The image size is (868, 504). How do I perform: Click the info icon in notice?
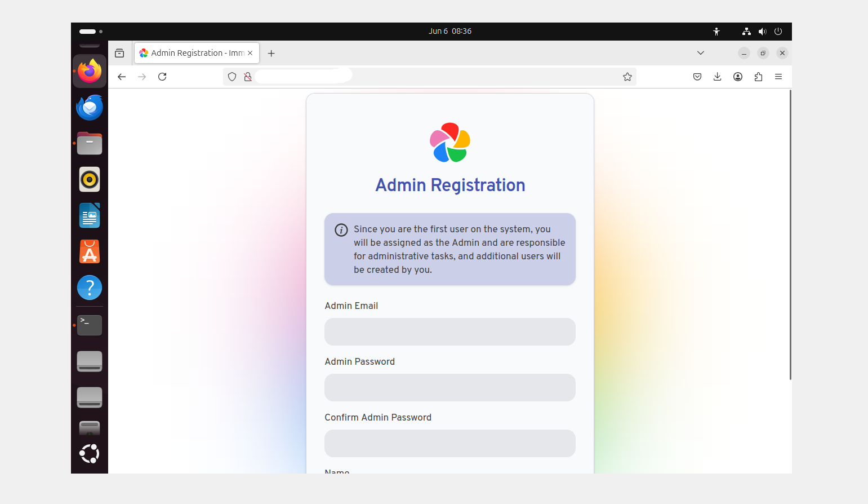[x=341, y=230]
